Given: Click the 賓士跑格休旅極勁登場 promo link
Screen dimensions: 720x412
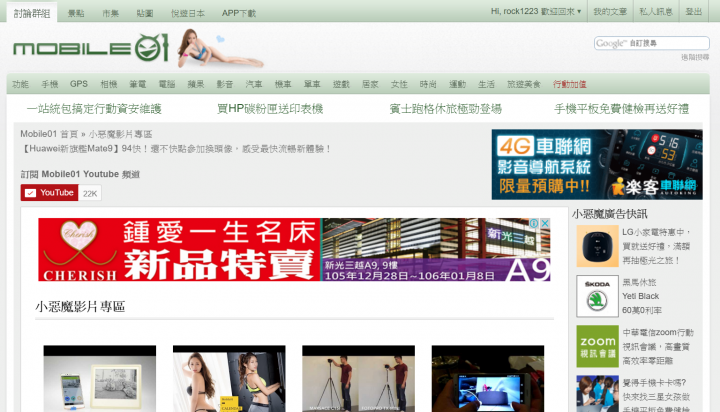Looking at the screenshot, I should click(445, 109).
